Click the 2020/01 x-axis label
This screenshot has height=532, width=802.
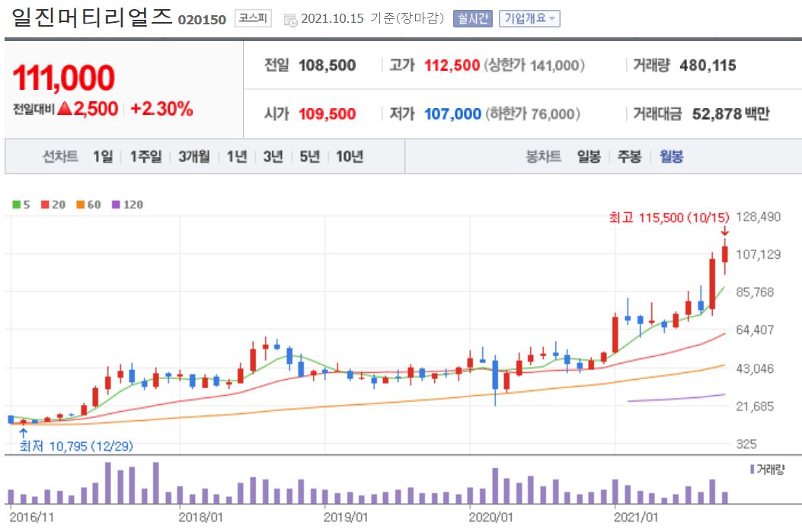(490, 518)
